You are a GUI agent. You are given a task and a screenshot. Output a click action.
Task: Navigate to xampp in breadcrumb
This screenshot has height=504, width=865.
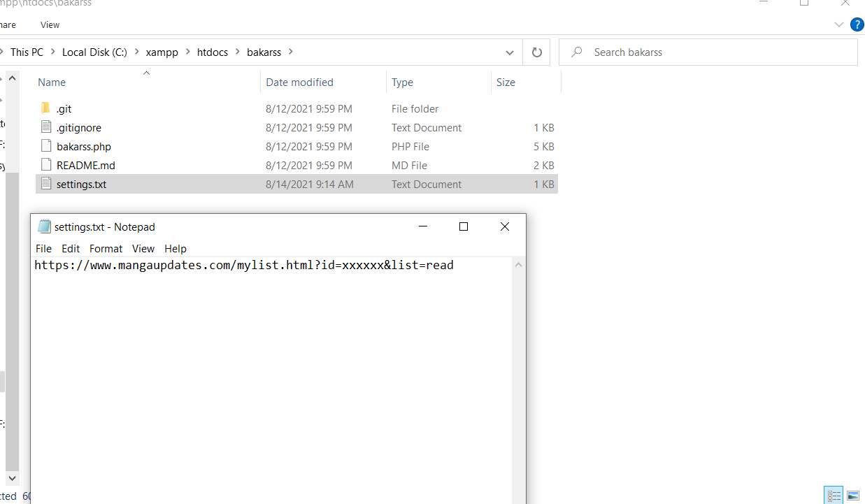pos(162,52)
